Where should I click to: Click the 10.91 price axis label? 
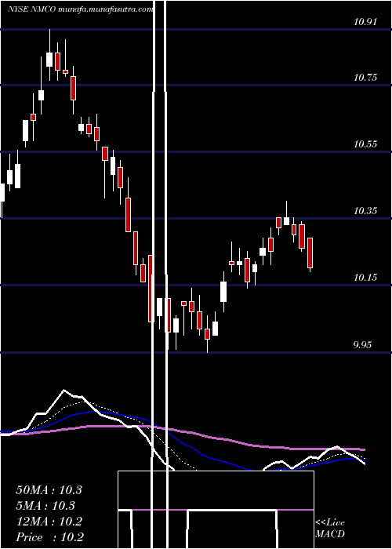(365, 22)
